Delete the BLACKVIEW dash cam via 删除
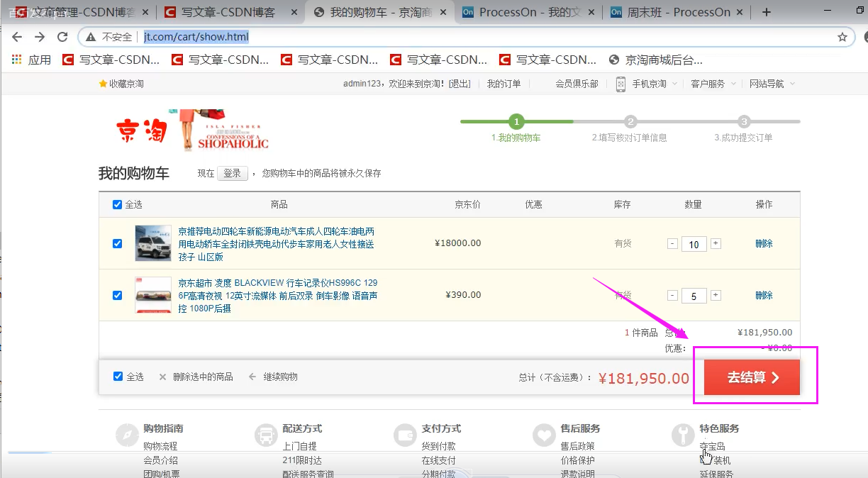This screenshot has width=868, height=478. coord(764,295)
